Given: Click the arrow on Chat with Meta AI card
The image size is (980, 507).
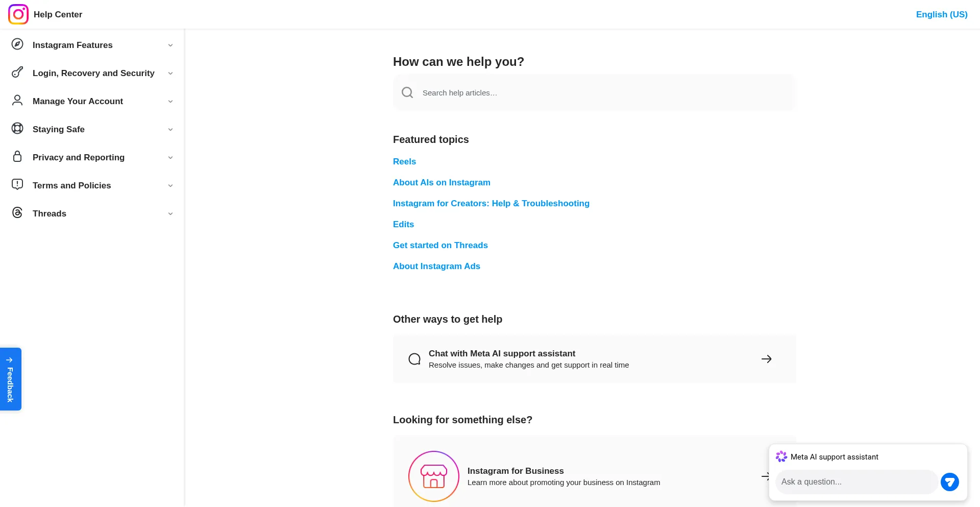Looking at the screenshot, I should [x=767, y=359].
